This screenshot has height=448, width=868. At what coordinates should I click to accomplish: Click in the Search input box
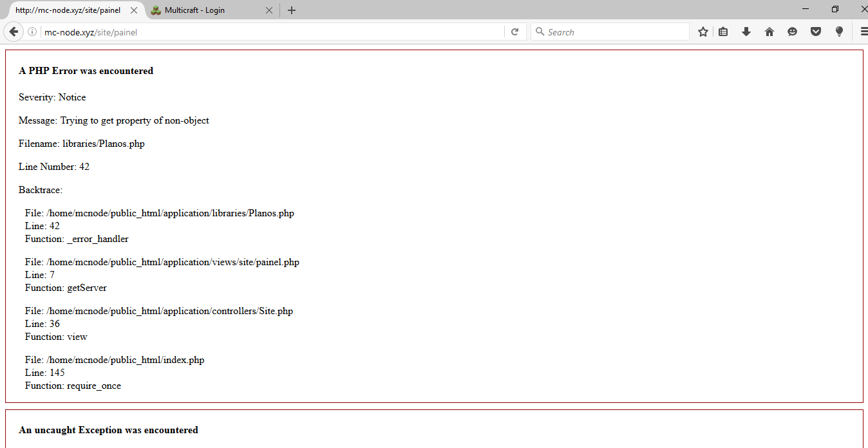click(615, 32)
